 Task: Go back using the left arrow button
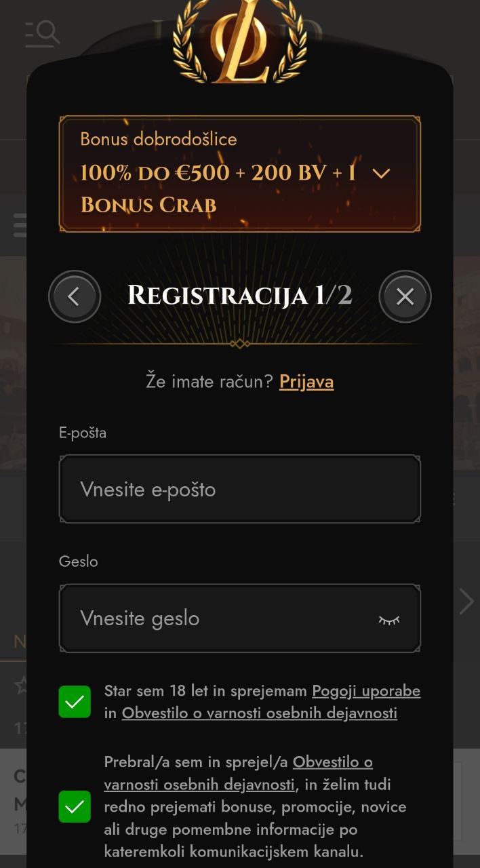(75, 296)
